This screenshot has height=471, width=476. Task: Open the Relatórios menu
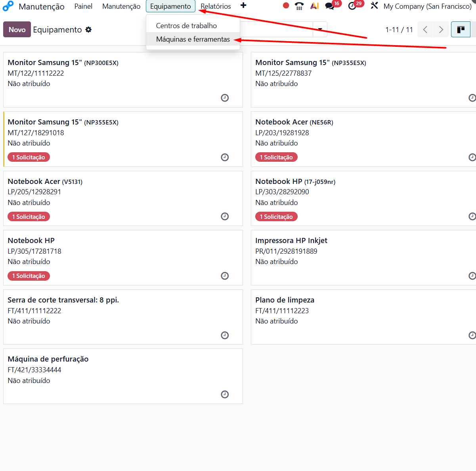click(216, 6)
